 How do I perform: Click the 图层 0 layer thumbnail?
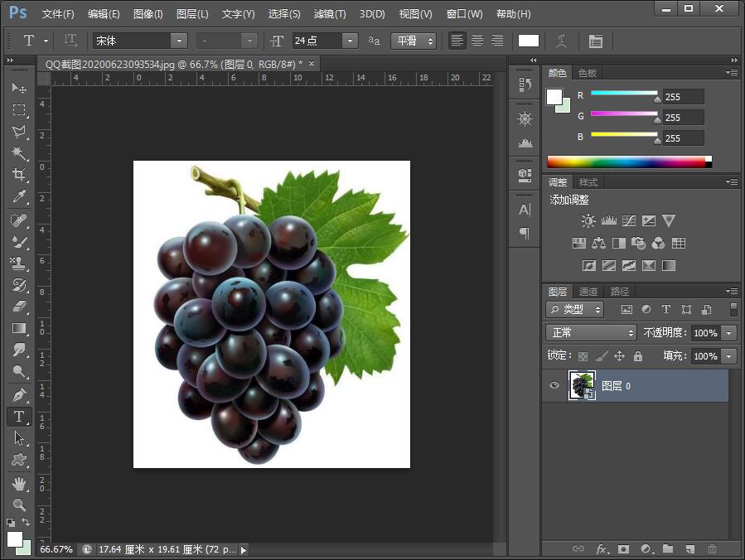tap(583, 385)
